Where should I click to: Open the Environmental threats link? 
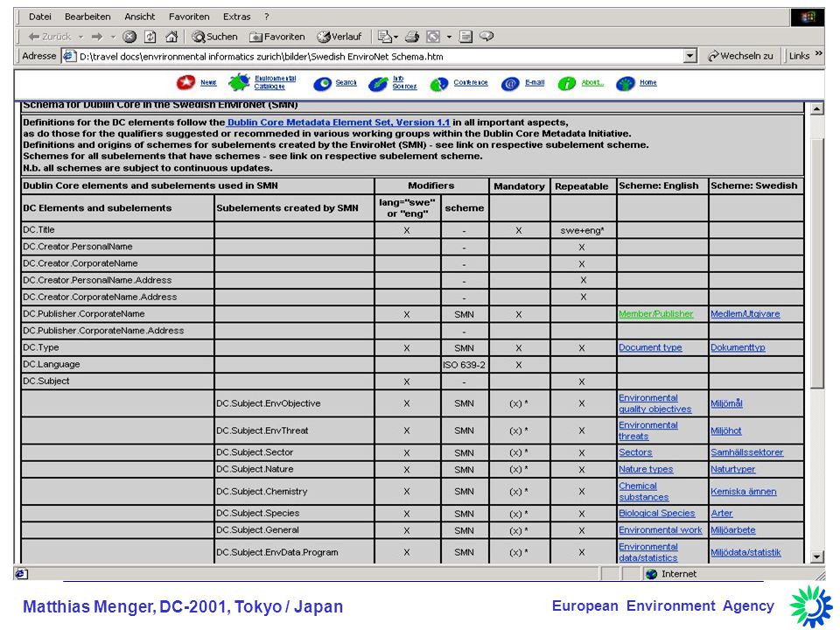point(648,430)
